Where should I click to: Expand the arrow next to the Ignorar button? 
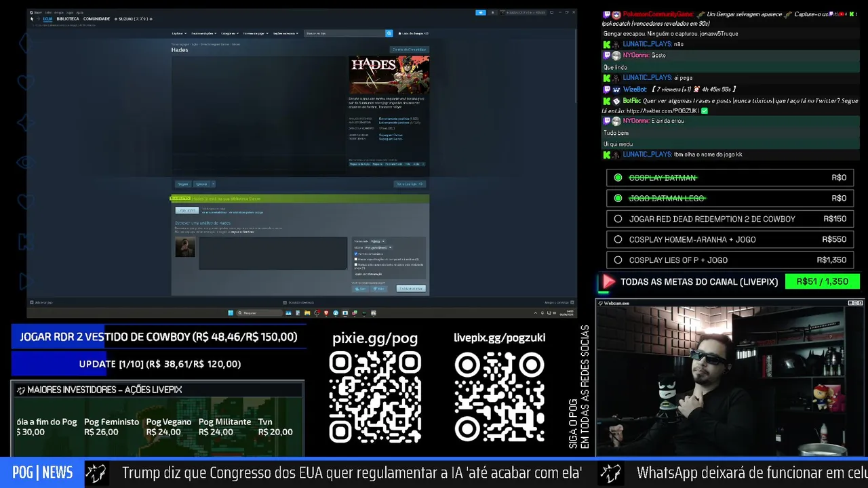213,184
